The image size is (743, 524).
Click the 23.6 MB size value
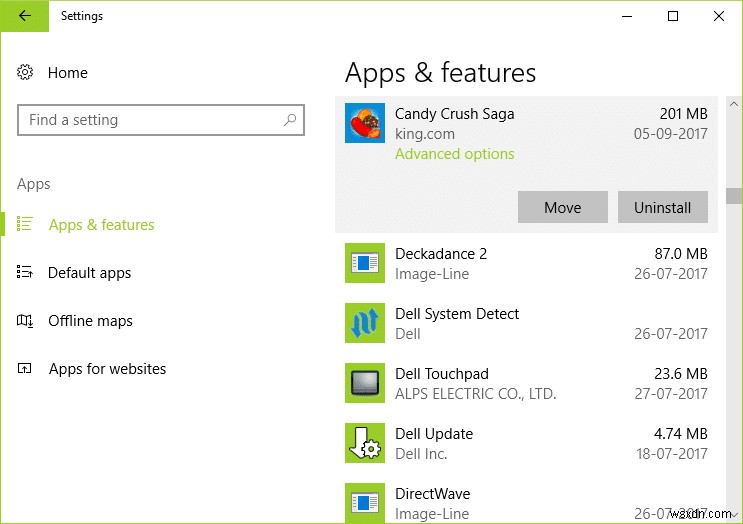click(680, 374)
